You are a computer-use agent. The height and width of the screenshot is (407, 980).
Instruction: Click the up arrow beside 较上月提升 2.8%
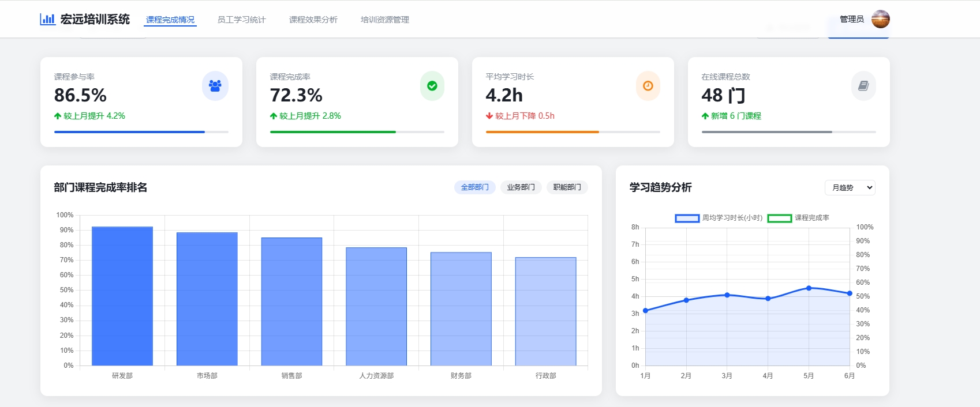click(274, 116)
